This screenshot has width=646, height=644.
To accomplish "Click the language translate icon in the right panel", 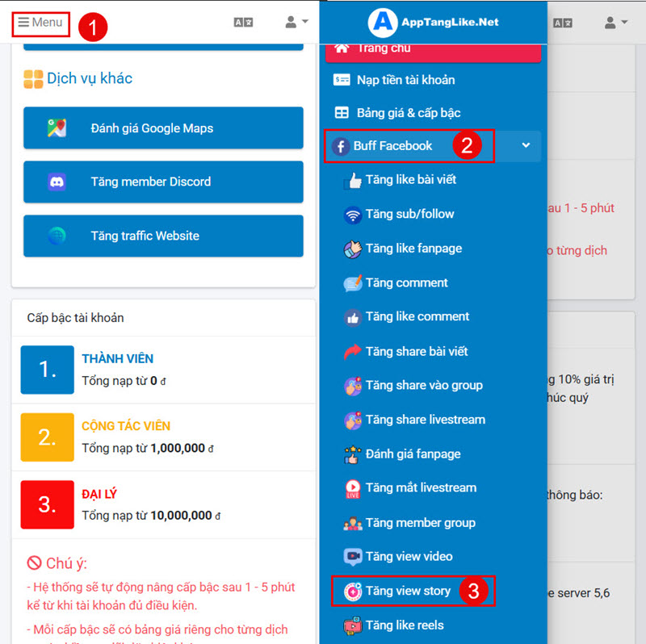I will click(562, 23).
